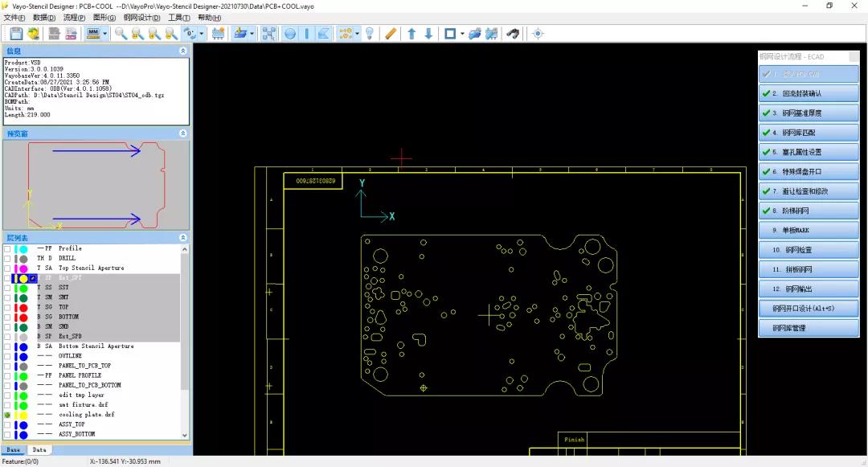Viewport: 868px width, 467px height.
Task: Click the 钢网库匹配 step button
Action: [x=809, y=133]
